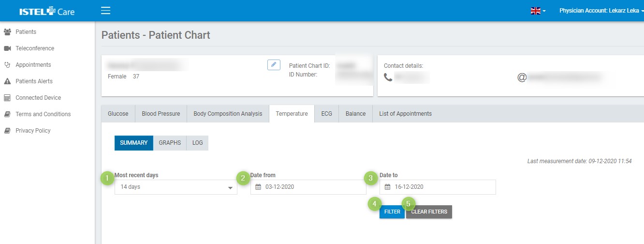644x244 pixels.
Task: Click the Date from input field
Action: point(308,187)
